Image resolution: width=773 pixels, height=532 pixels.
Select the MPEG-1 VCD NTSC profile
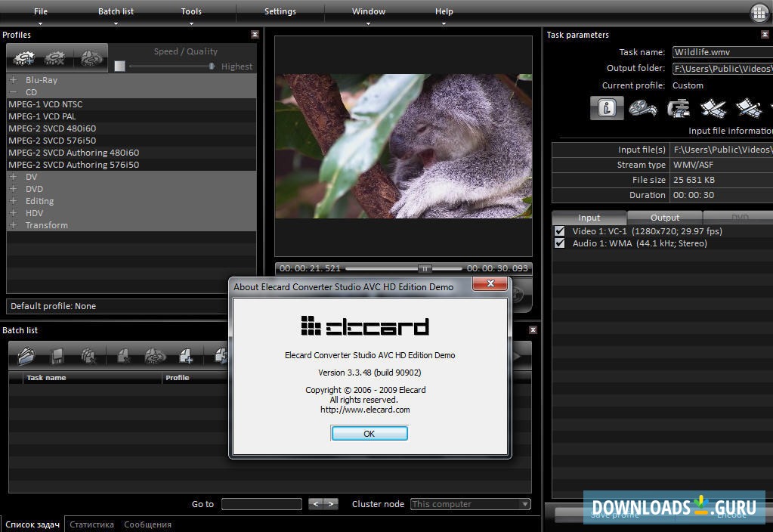point(131,104)
